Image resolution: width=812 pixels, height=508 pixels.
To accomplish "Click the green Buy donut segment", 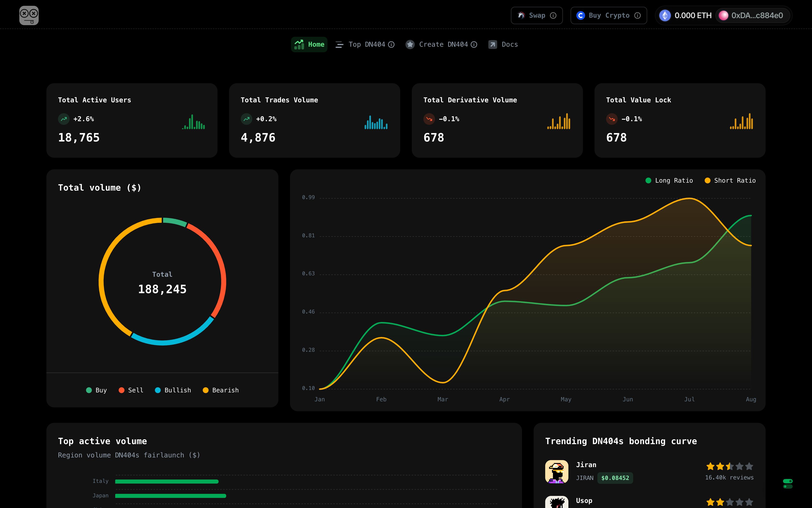I will (x=175, y=221).
